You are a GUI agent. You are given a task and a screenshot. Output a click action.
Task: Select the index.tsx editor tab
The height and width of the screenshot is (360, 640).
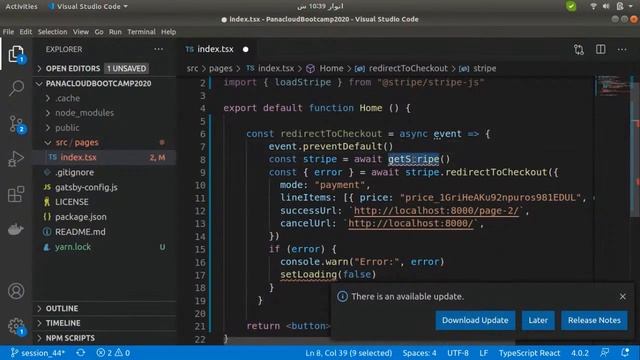click(x=215, y=49)
